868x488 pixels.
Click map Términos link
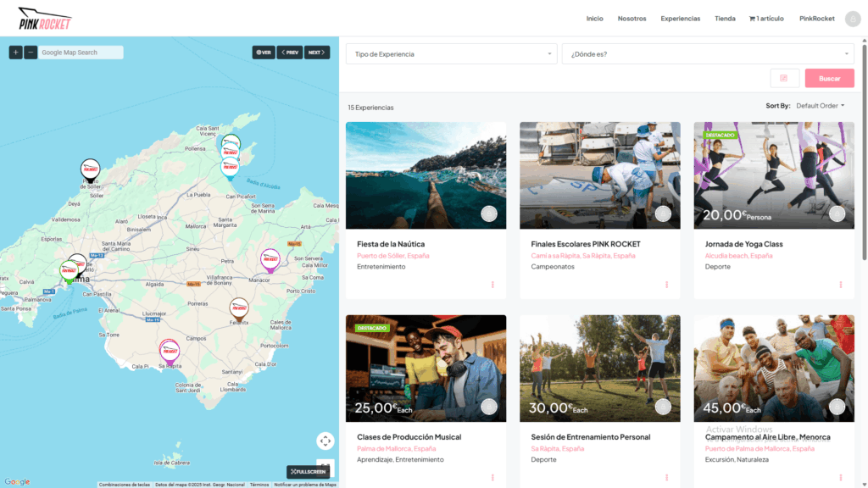(259, 485)
